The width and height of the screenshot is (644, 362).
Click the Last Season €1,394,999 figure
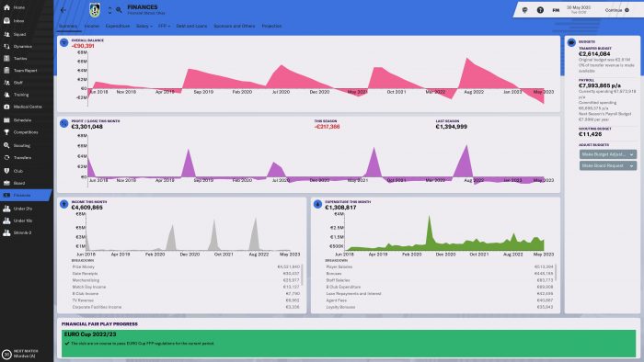[451, 127]
